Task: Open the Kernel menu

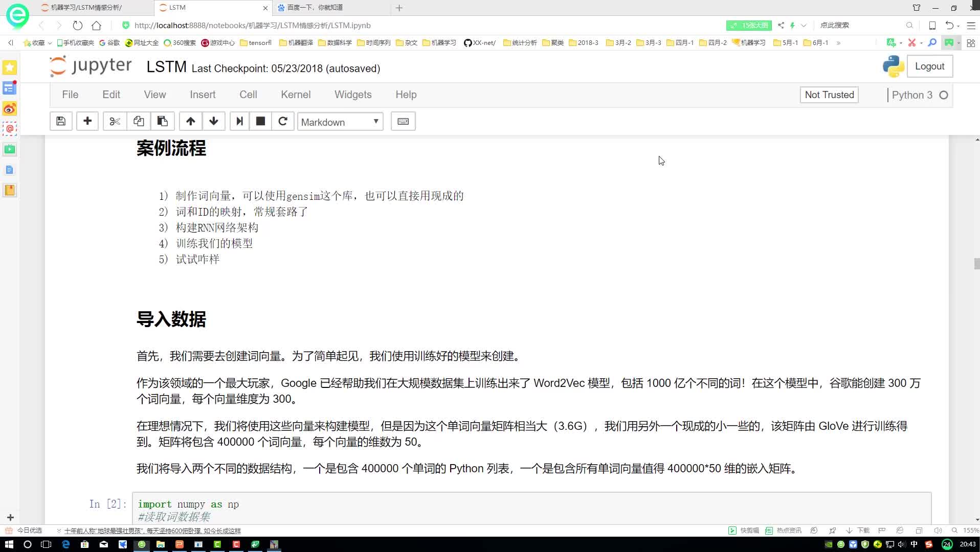Action: pyautogui.click(x=296, y=95)
